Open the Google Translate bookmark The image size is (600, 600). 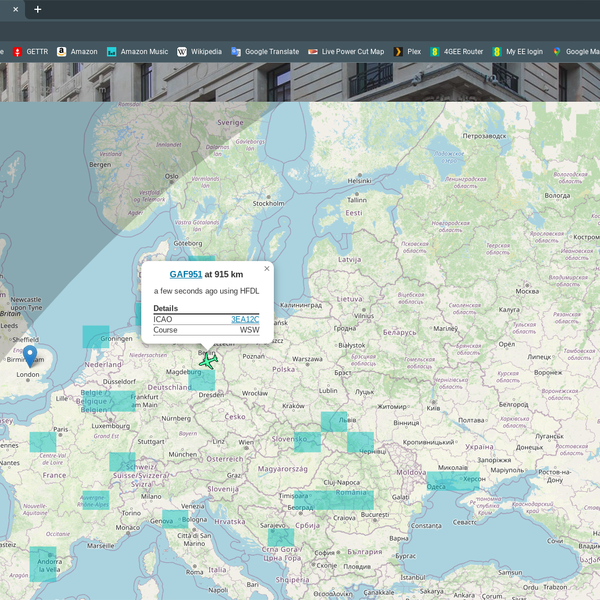[265, 51]
